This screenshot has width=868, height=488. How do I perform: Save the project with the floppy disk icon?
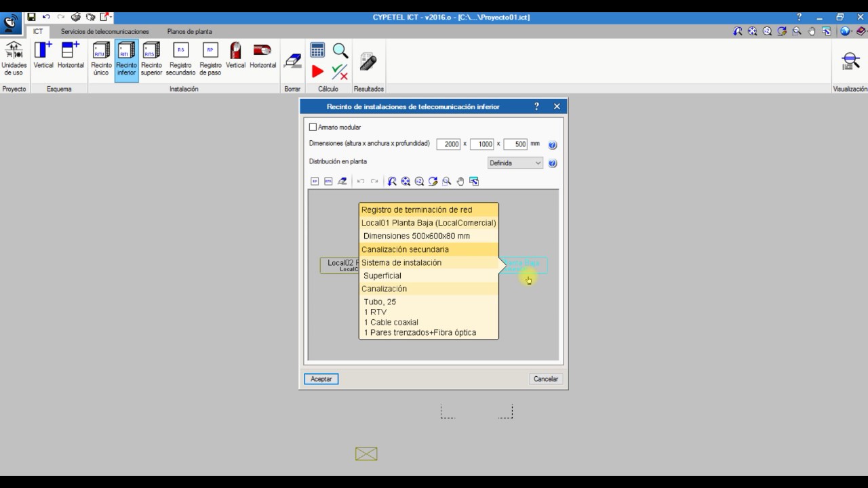click(31, 17)
